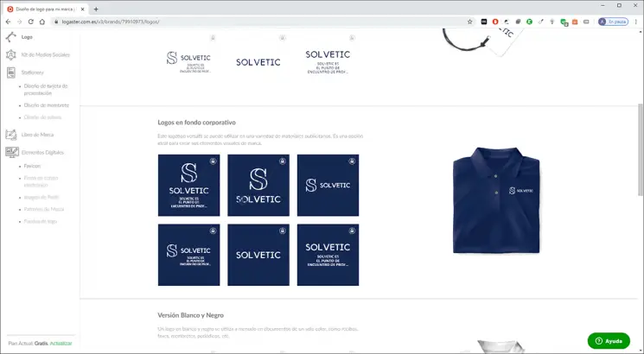
Task: Select Favicon in sidebar menu
Action: 32,165
